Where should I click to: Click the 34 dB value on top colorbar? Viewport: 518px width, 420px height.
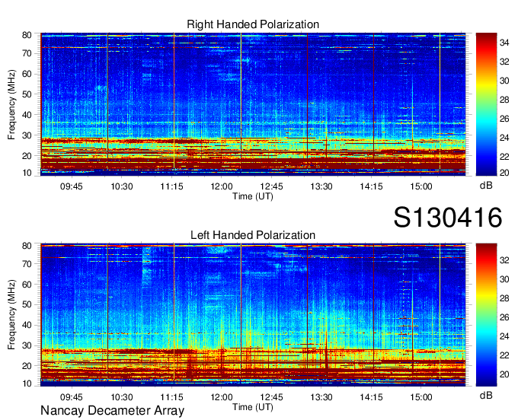point(504,43)
